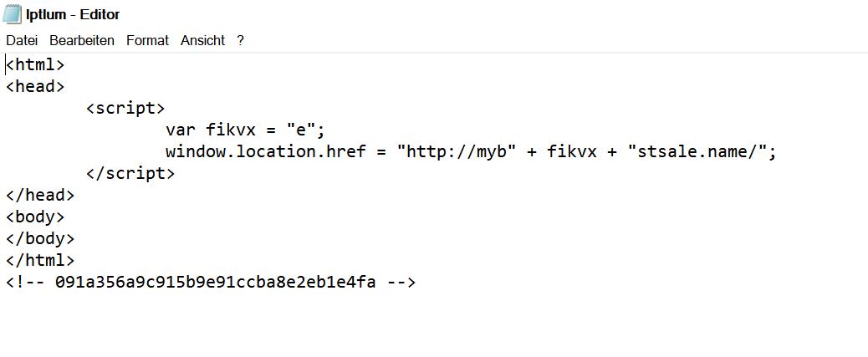Click on the opening head tag line
This screenshot has height=357, width=868.
tap(35, 86)
